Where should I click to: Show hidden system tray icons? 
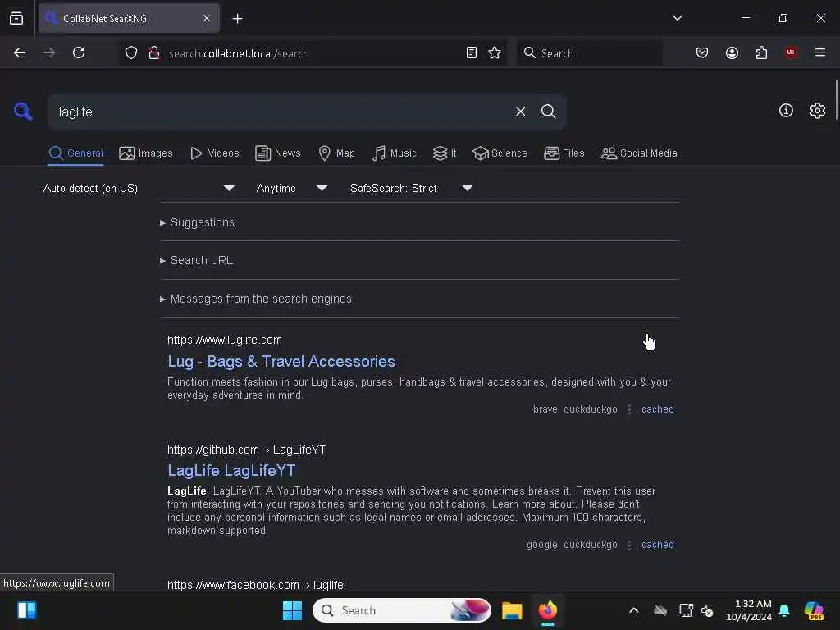634,610
